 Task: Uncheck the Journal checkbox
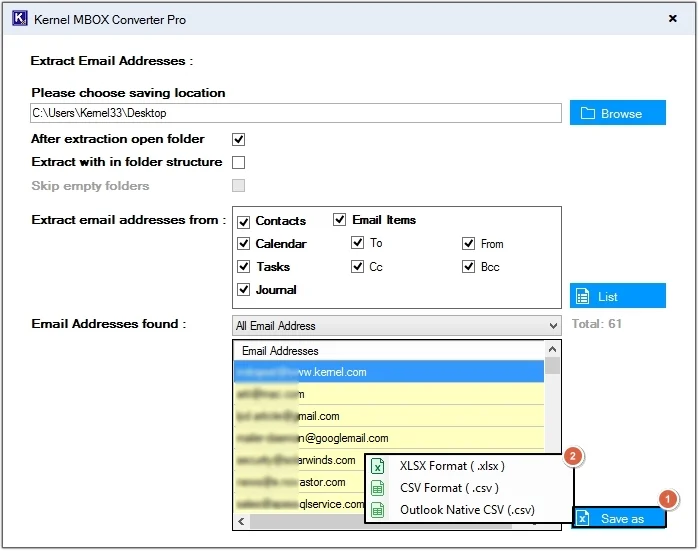click(243, 290)
